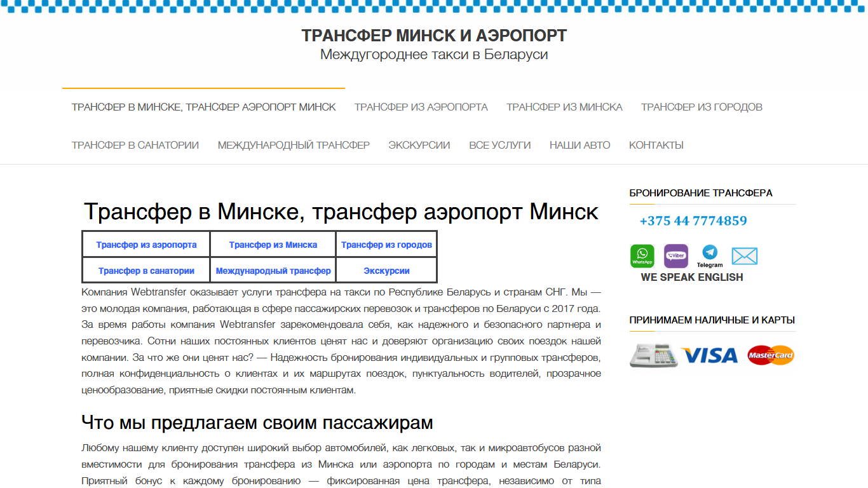868x488 pixels.
Task: Open WhatsApp chat icon
Action: click(642, 256)
